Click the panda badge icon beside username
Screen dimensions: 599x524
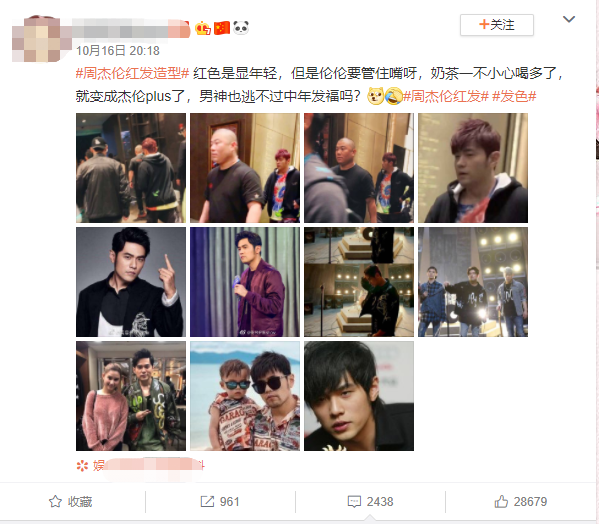click(x=241, y=28)
